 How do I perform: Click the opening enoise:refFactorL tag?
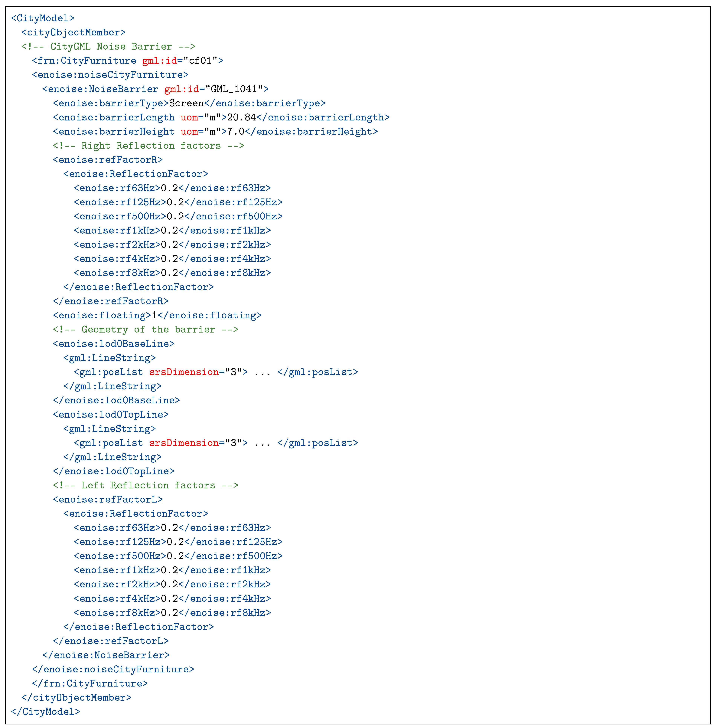[108, 499]
